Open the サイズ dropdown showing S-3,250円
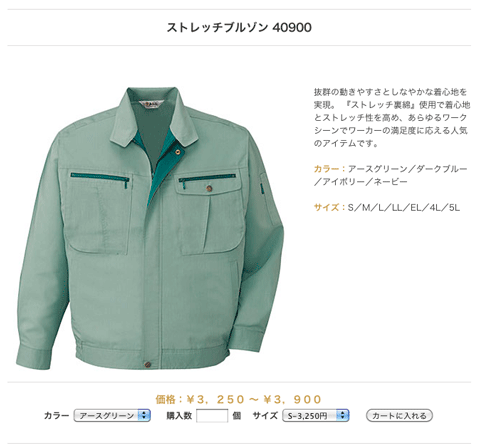The width and height of the screenshot is (480, 447). [315, 415]
